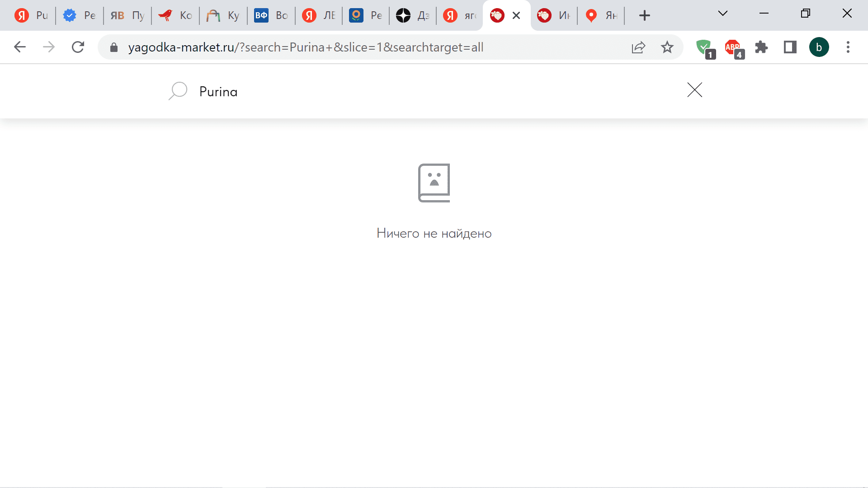Click the lock site info icon
The width and height of the screenshot is (868, 488).
pyautogui.click(x=114, y=47)
